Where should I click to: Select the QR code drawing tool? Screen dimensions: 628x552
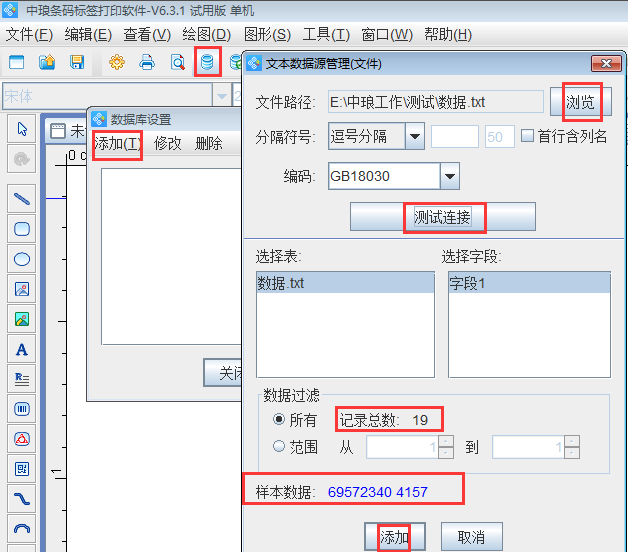[x=22, y=468]
